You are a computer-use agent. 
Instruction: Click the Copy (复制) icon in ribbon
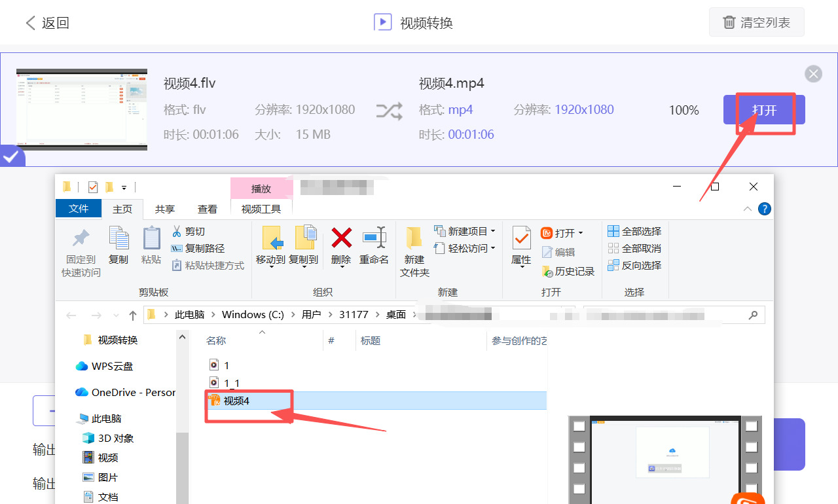118,249
